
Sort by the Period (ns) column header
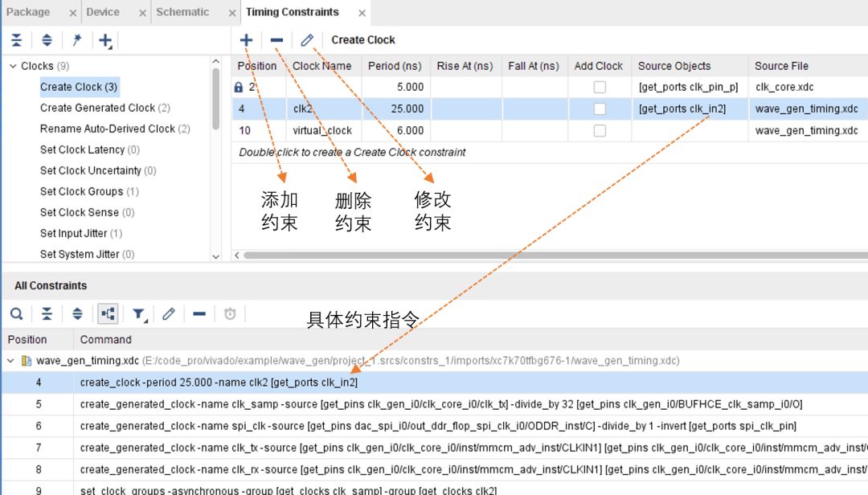click(395, 66)
